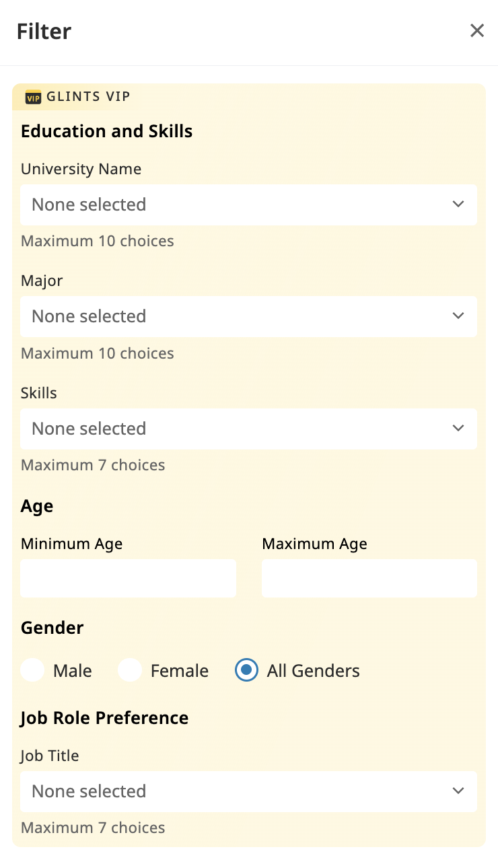The height and width of the screenshot is (868, 498).
Task: Click the Skills dropdown chevron
Action: (x=458, y=428)
